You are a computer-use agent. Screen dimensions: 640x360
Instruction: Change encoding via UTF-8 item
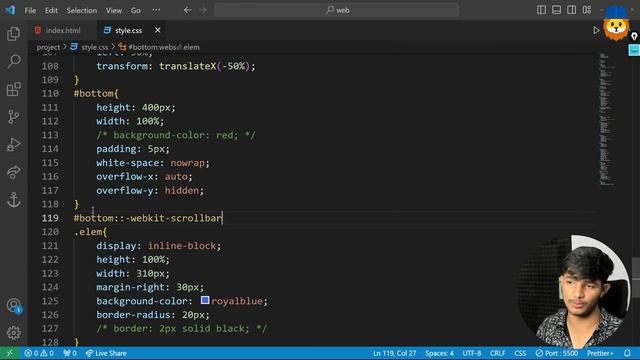(x=471, y=353)
